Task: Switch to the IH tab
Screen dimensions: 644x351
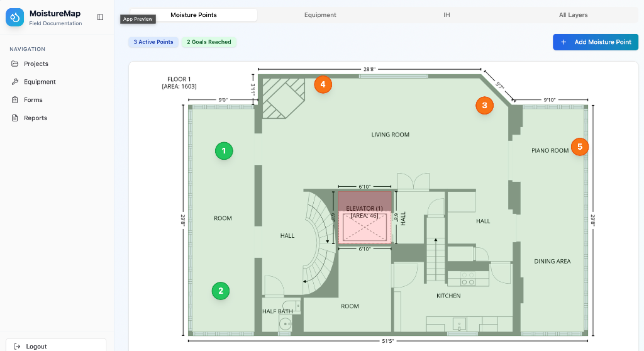Action: point(447,15)
